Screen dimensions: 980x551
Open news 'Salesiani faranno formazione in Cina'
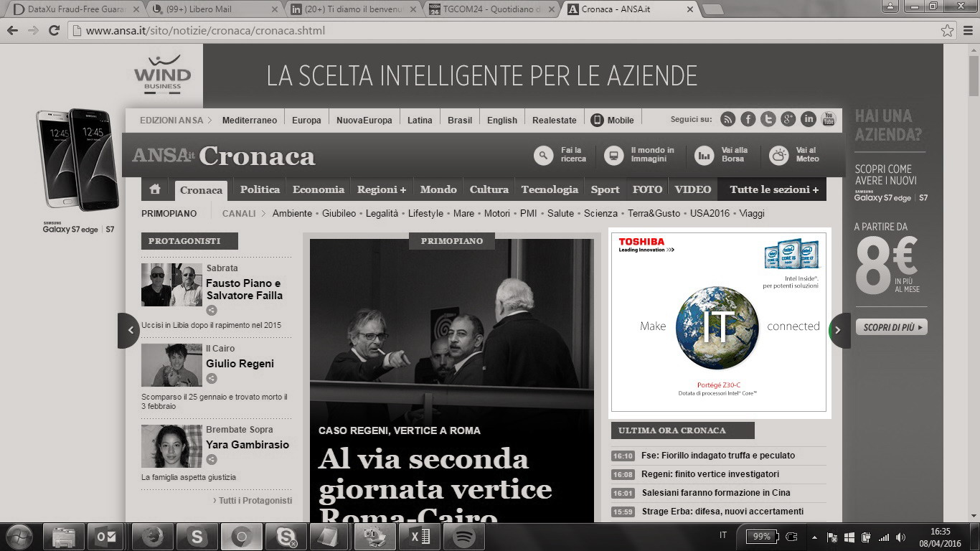pyautogui.click(x=716, y=492)
